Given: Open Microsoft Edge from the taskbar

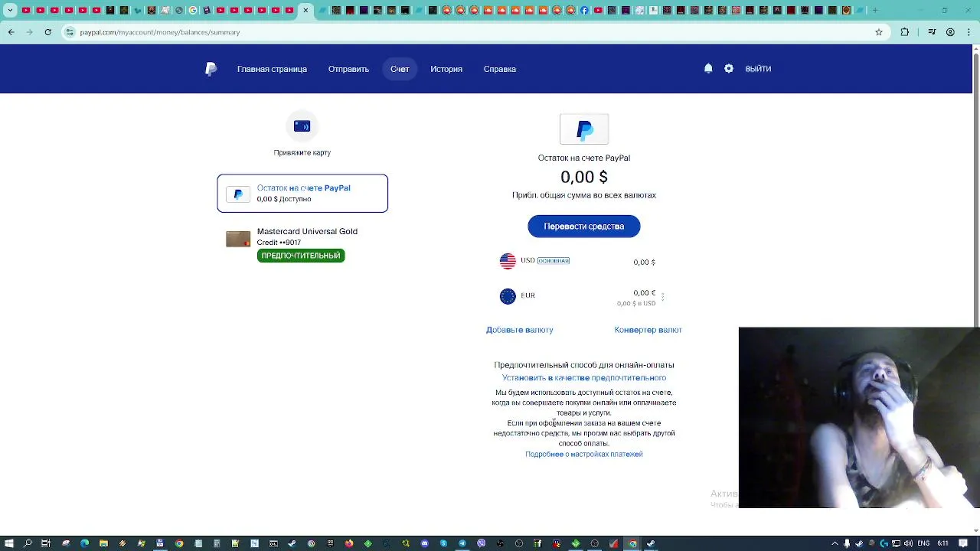Looking at the screenshot, I should (84, 543).
